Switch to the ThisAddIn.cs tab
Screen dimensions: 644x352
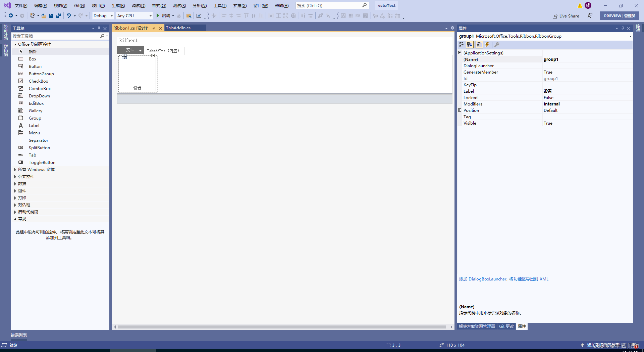[178, 28]
